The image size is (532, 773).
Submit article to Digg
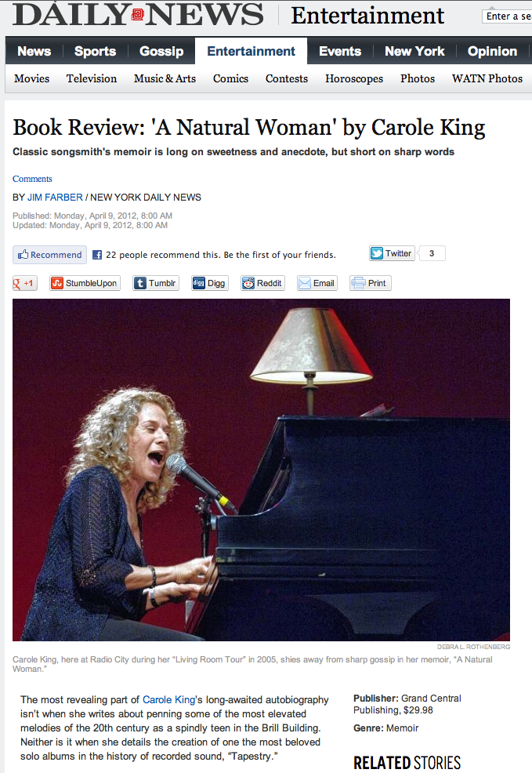pyautogui.click(x=210, y=283)
